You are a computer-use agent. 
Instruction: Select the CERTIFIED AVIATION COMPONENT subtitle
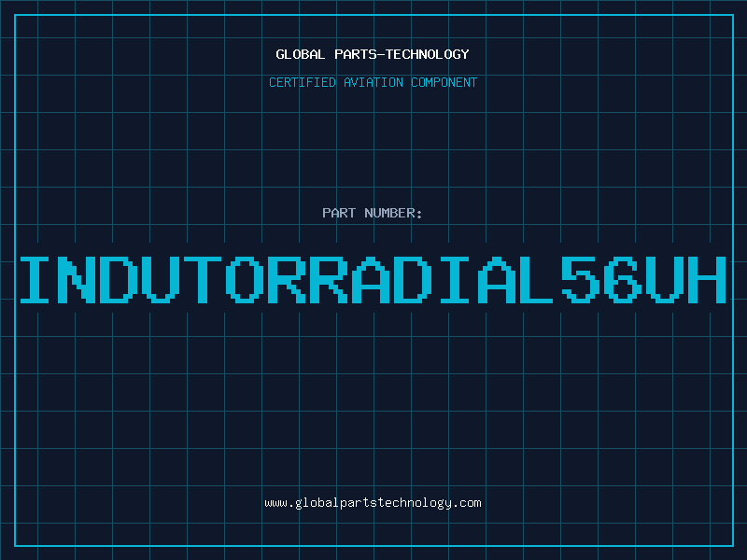(x=373, y=82)
